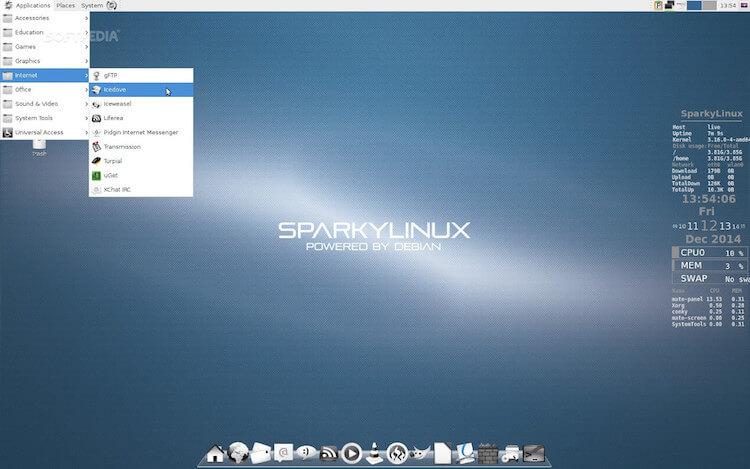Launch gFTP from Internet submenu

point(141,76)
